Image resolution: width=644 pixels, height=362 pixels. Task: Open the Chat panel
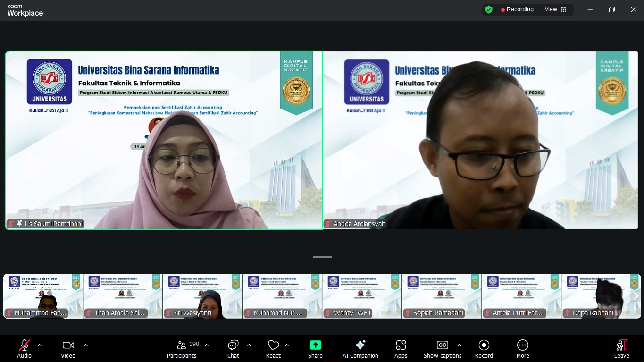click(x=233, y=348)
